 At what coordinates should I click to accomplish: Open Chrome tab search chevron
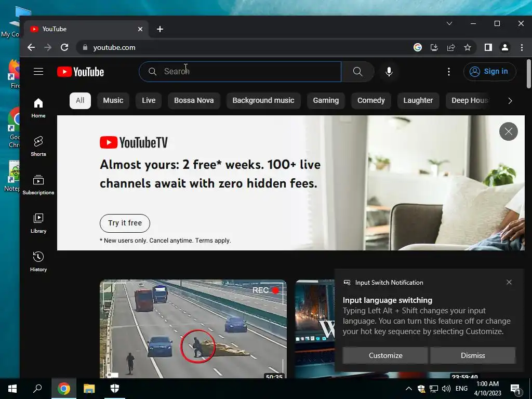click(449, 23)
